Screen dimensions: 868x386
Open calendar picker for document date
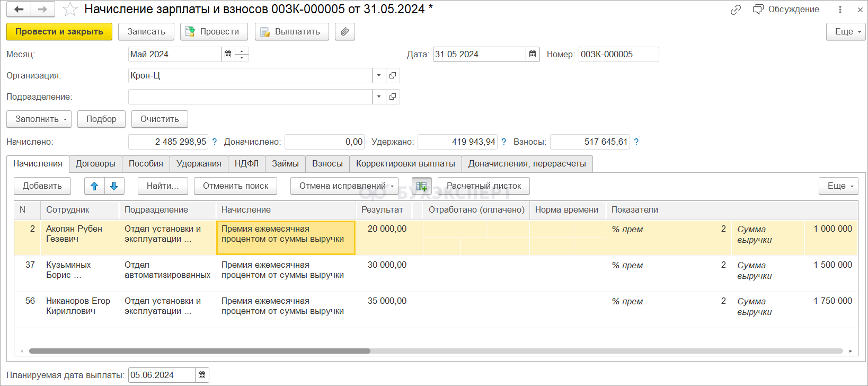[533, 54]
